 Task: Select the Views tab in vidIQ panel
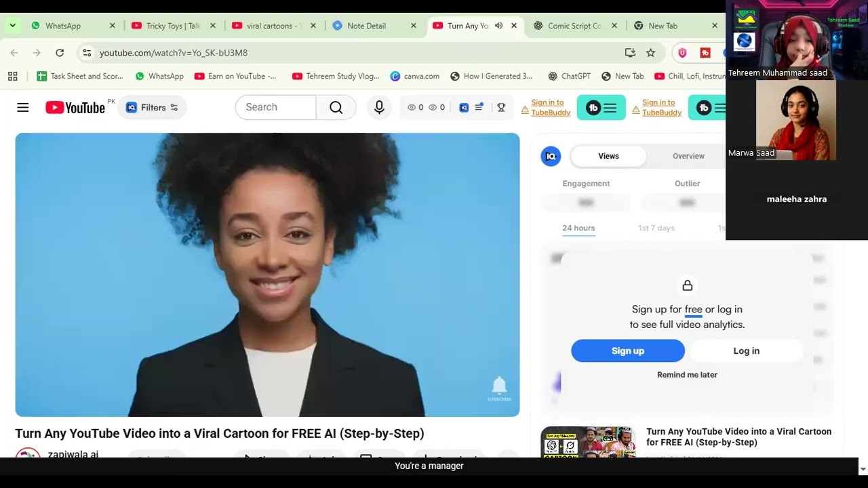pos(608,156)
